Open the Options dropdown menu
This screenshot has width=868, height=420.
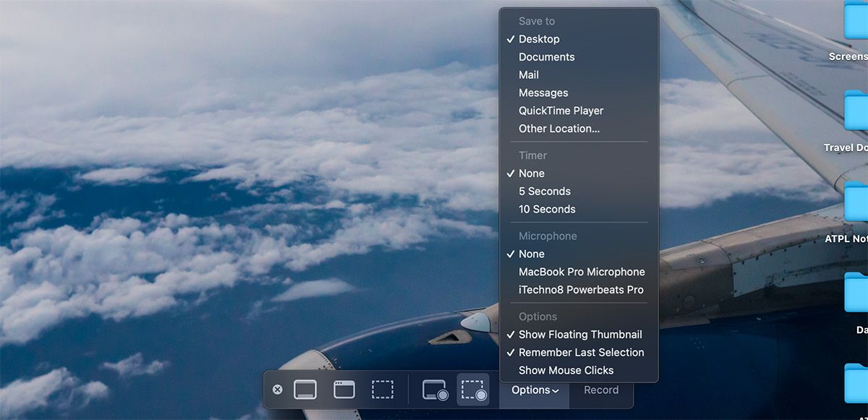(x=534, y=390)
